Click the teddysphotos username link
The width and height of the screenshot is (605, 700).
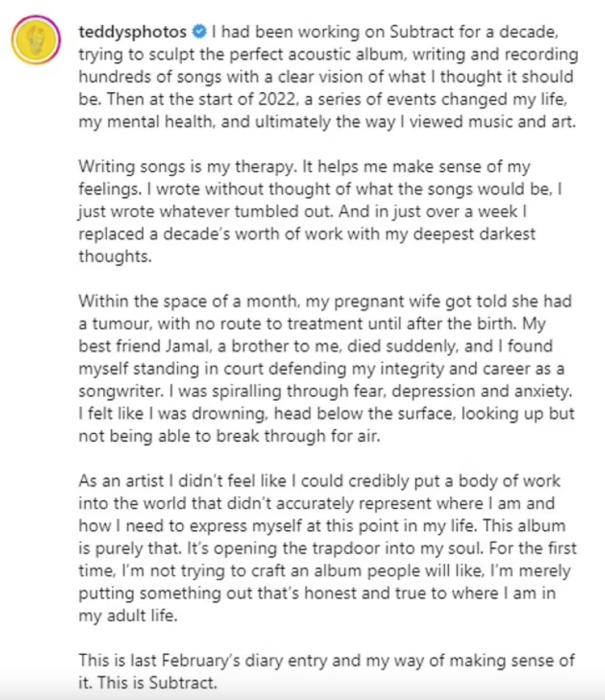pos(132,31)
